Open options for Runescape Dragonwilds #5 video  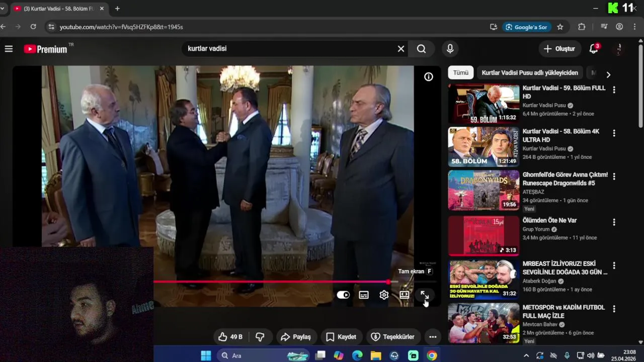coord(614,176)
